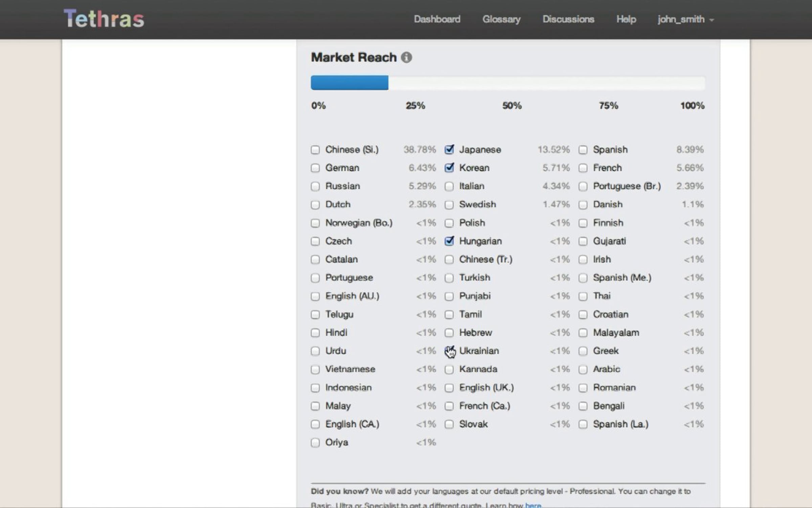Enable the Chinese (Si.) checkbox

point(315,150)
